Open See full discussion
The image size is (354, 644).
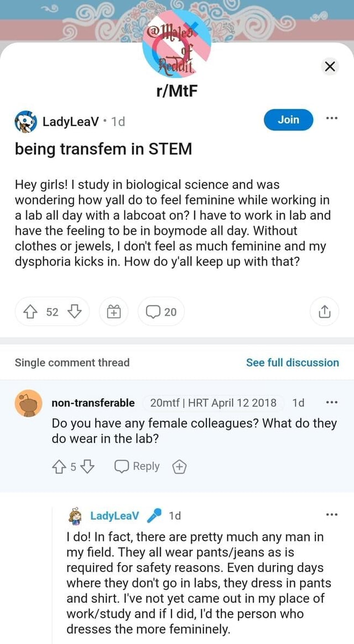[293, 363]
